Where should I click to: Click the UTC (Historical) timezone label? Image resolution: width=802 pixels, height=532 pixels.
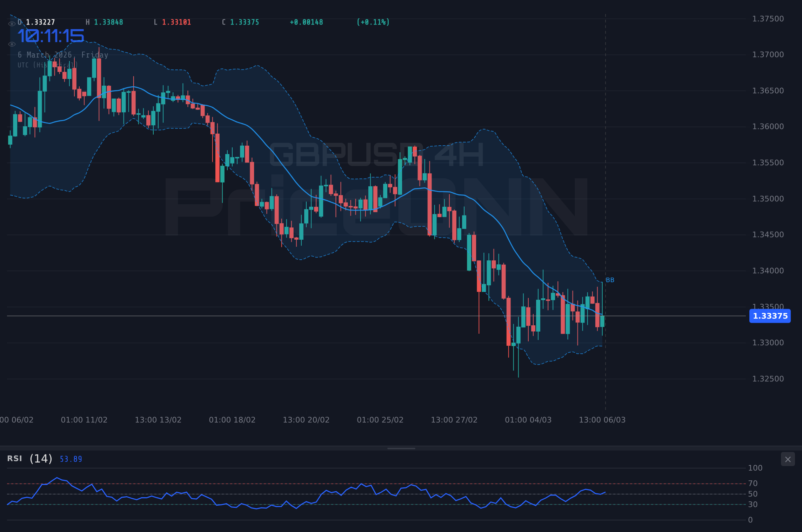pos(48,65)
